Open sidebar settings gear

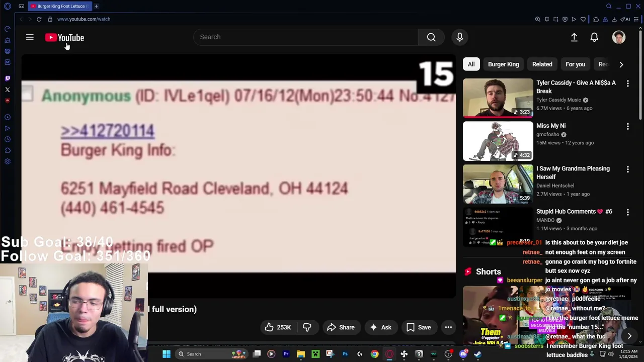coord(8,161)
